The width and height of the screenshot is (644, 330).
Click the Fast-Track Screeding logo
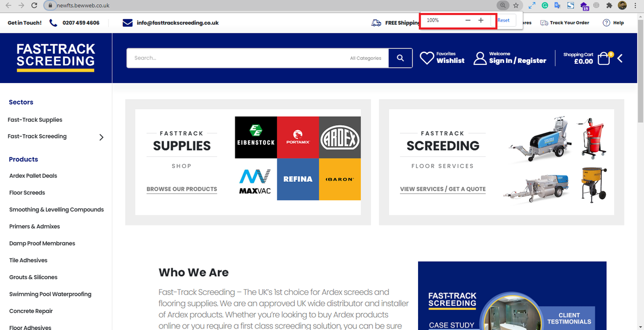pyautogui.click(x=55, y=57)
